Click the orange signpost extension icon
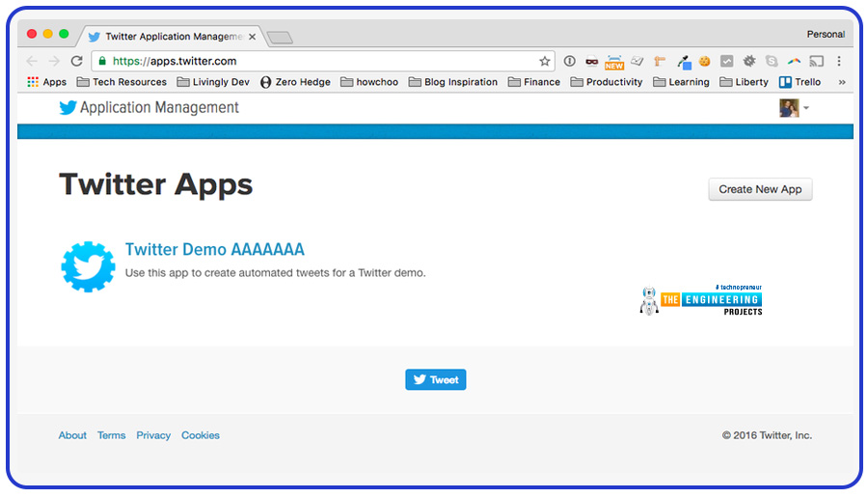 coord(660,61)
